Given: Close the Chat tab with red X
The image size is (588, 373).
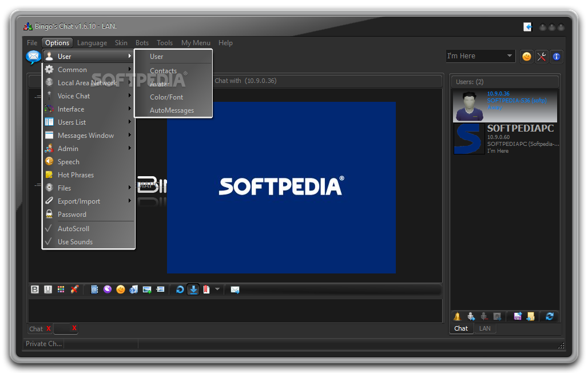Looking at the screenshot, I should (x=49, y=328).
